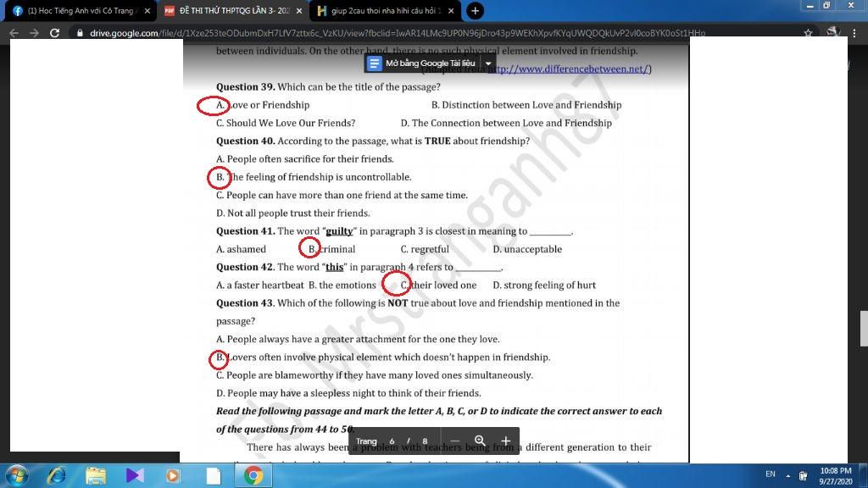Open Windows Explorer from the taskbar
The image size is (868, 488).
pyautogui.click(x=96, y=476)
